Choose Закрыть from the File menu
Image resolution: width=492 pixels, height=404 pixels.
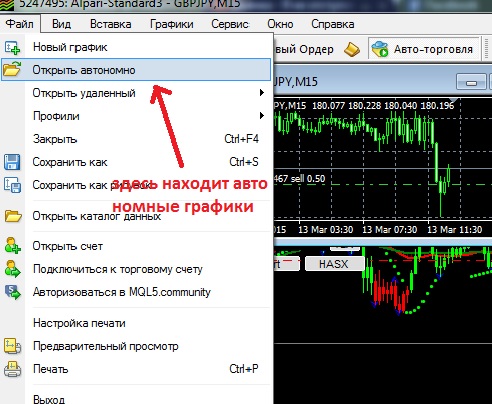coord(136,139)
